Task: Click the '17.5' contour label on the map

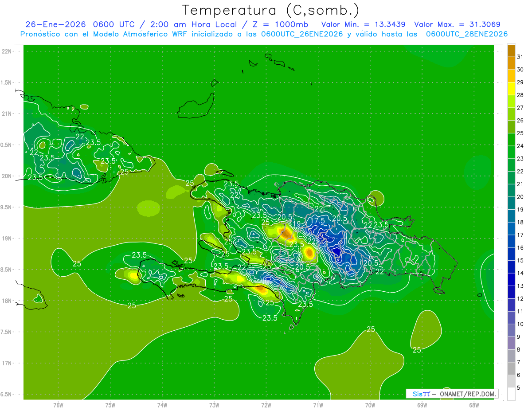Action: [x=317, y=220]
